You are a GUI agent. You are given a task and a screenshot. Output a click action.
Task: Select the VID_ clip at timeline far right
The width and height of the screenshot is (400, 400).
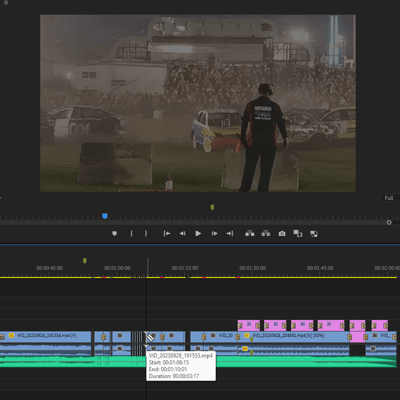(x=382, y=336)
